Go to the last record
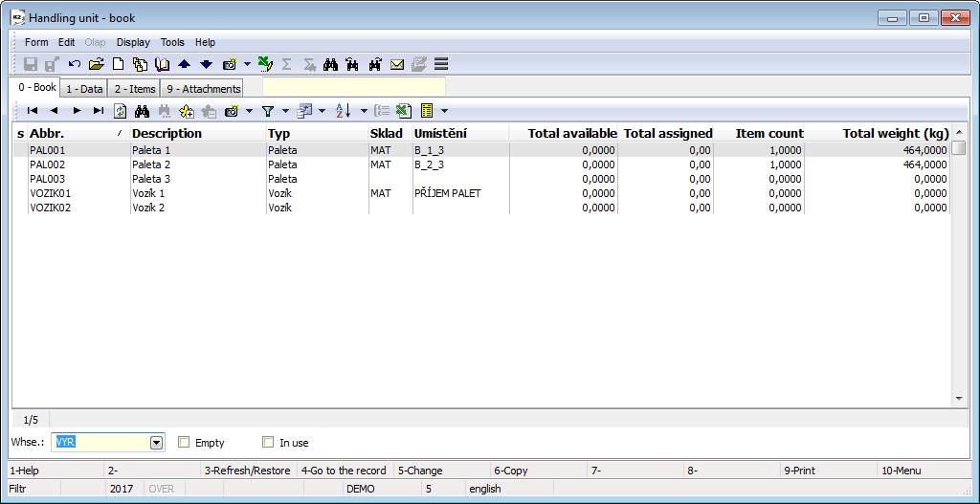This screenshot has height=504, width=980. (99, 111)
